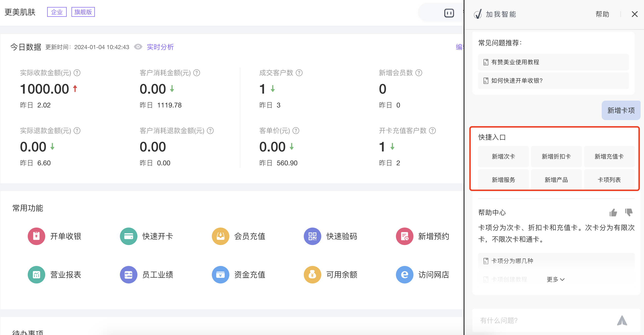The width and height of the screenshot is (644, 335).
Task: Click the 可用余额 money bag icon
Action: pos(313,274)
